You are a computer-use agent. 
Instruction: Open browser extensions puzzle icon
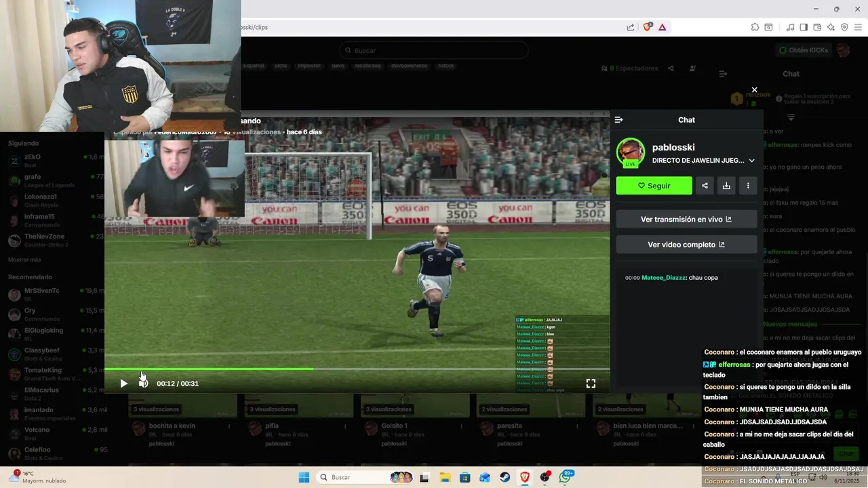[x=755, y=27]
